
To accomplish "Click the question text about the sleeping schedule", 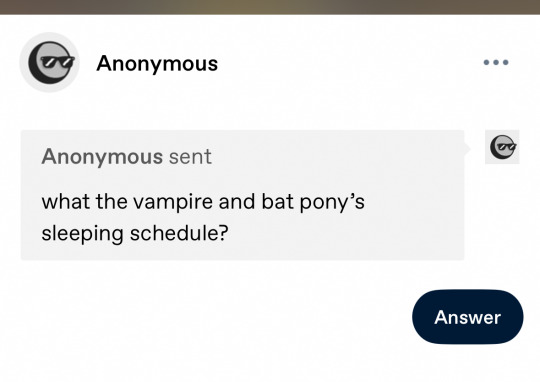I will (203, 217).
